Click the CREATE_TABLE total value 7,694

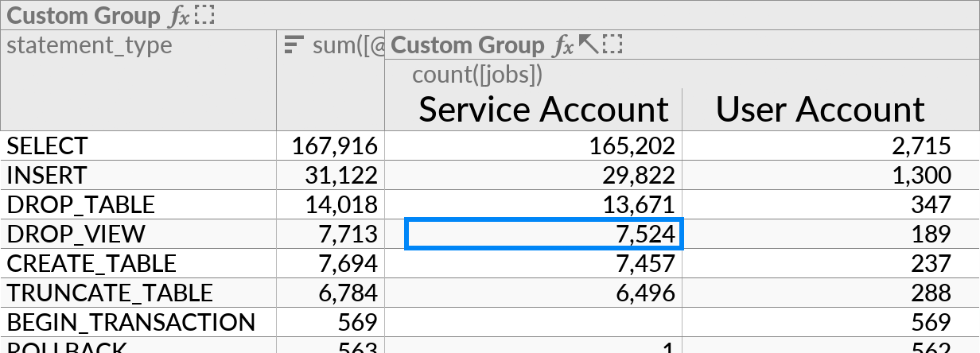(340, 263)
